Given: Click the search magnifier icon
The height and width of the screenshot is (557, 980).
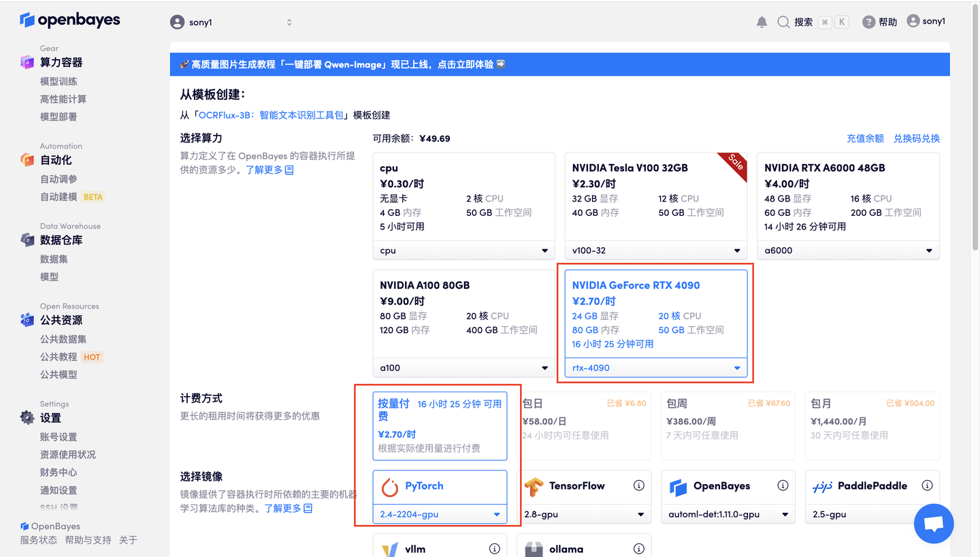Looking at the screenshot, I should click(x=783, y=21).
